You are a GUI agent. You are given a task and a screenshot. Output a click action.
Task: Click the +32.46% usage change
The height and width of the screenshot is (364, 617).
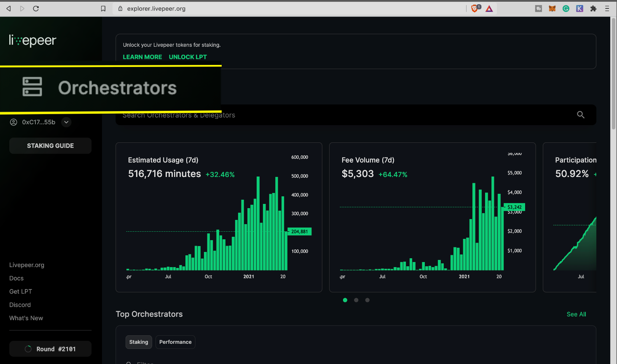coord(220,174)
